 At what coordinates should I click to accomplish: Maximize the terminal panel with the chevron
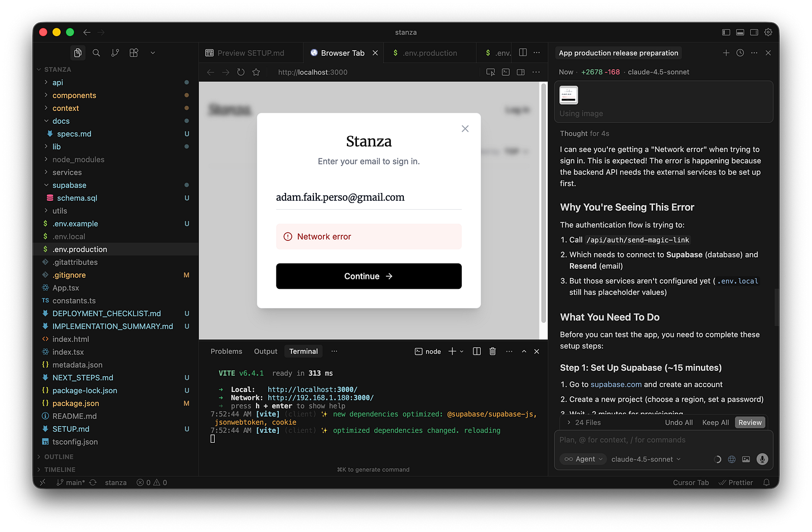pos(524,351)
